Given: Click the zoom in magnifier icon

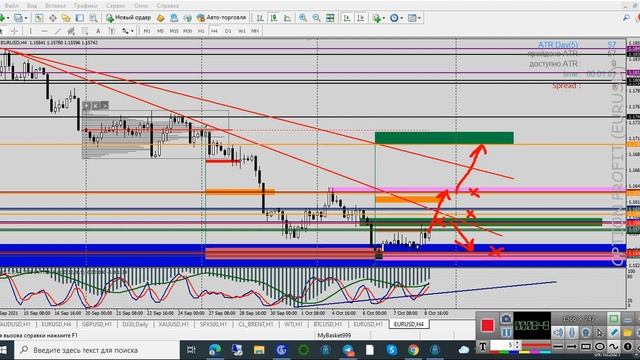Looking at the screenshot, I should click(303, 18).
